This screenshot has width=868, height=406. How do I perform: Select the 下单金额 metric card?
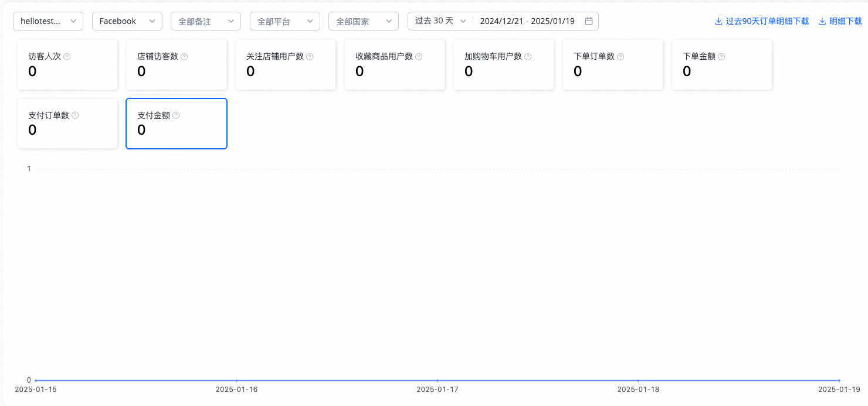click(x=722, y=65)
